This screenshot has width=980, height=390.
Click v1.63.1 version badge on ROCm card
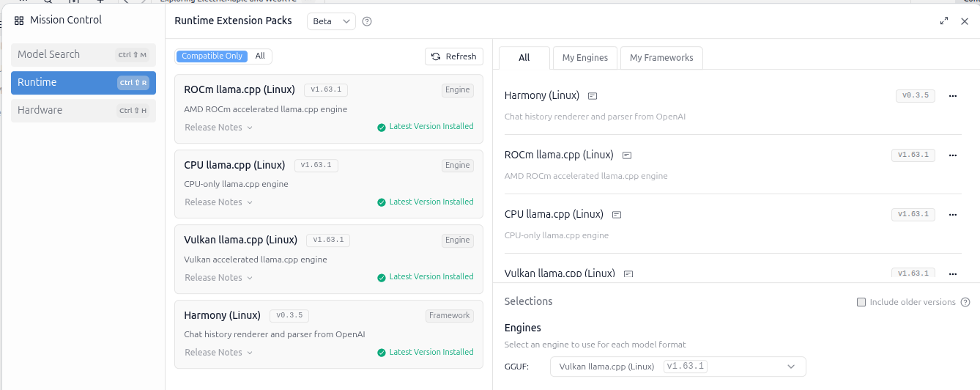(x=326, y=90)
